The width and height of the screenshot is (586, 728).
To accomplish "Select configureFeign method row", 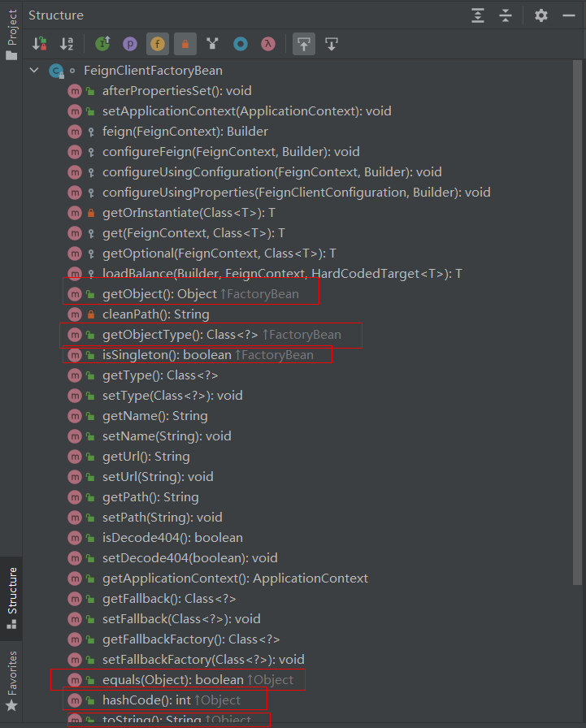I will coord(231,152).
